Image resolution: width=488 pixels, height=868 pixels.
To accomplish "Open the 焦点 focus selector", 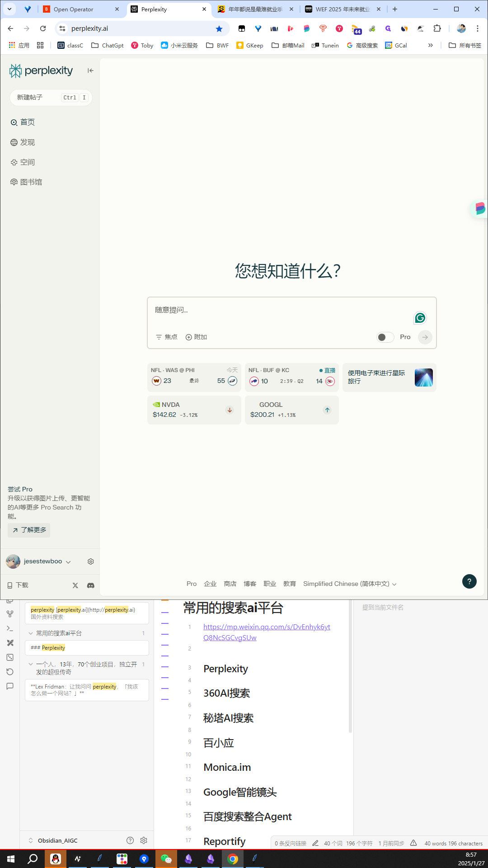I will (167, 337).
